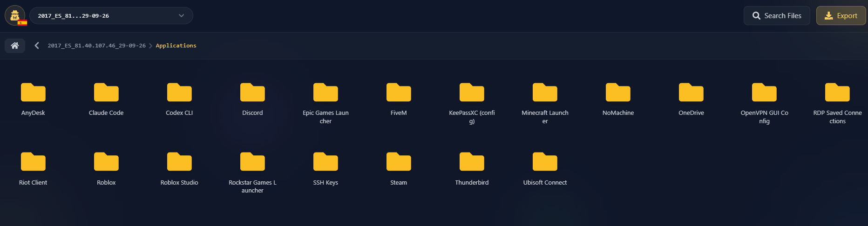This screenshot has width=868, height=226.
Task: Go back using the left chevron arrow
Action: click(37, 46)
